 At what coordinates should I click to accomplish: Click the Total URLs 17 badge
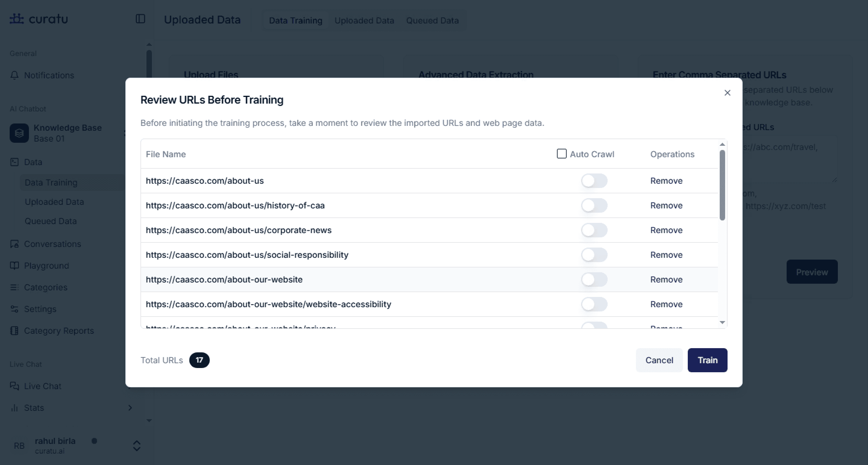point(199,360)
